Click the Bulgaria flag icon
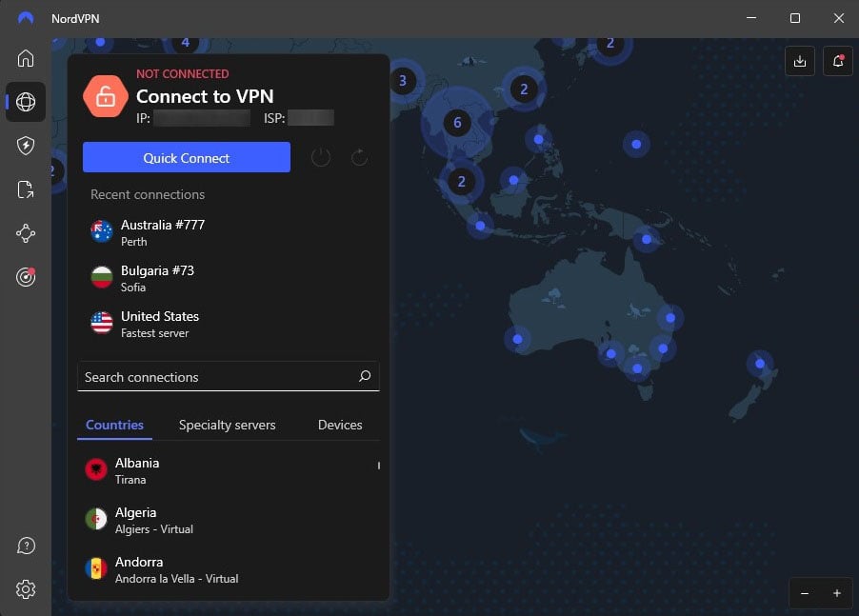 point(102,277)
